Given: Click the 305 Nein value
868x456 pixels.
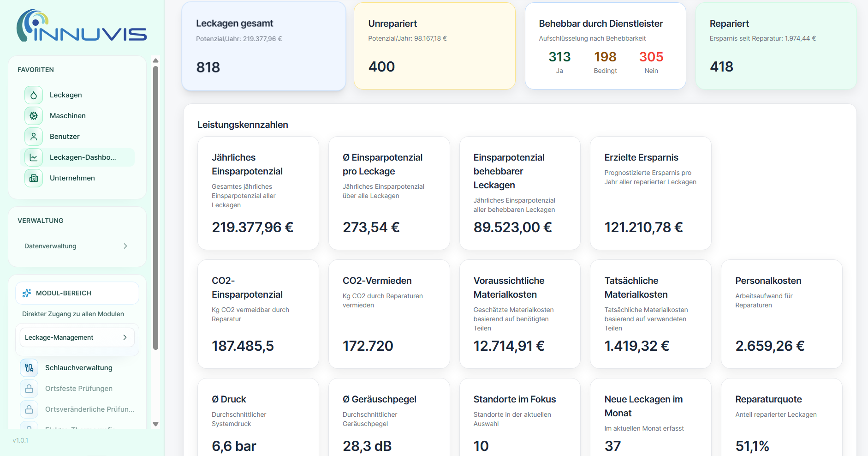Looking at the screenshot, I should tap(651, 57).
